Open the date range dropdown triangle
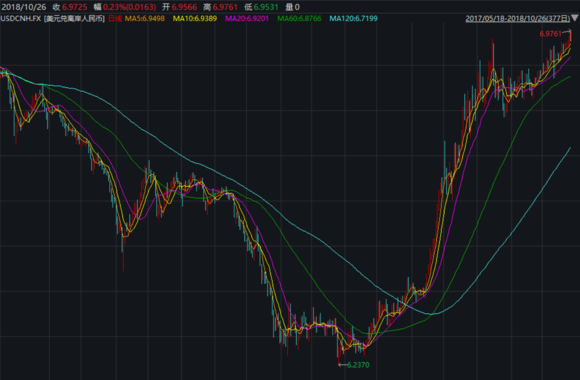Screen dimensions: 580x380 [x=574, y=18]
